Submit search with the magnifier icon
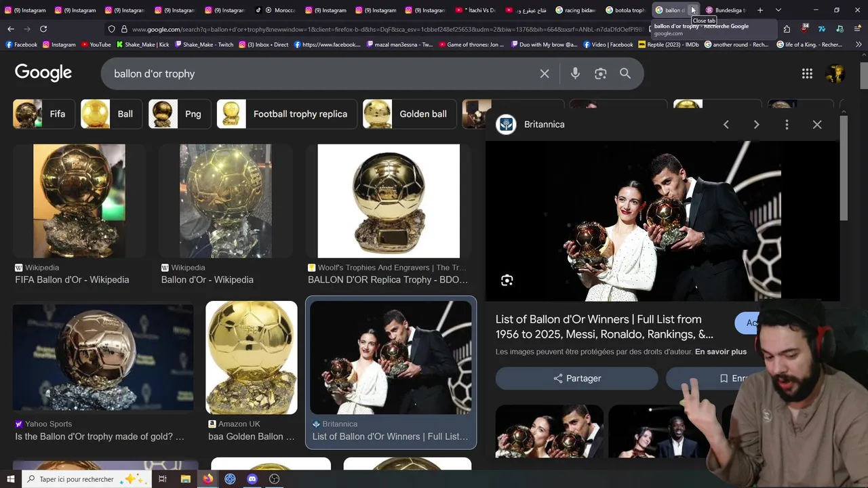Viewport: 868px width, 488px height. click(x=625, y=74)
